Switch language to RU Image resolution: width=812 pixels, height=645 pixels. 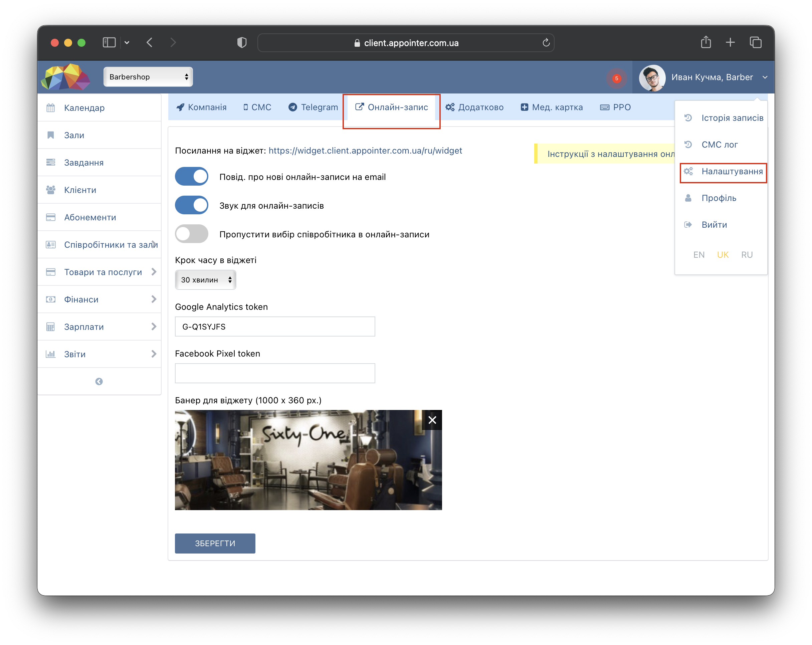point(747,255)
